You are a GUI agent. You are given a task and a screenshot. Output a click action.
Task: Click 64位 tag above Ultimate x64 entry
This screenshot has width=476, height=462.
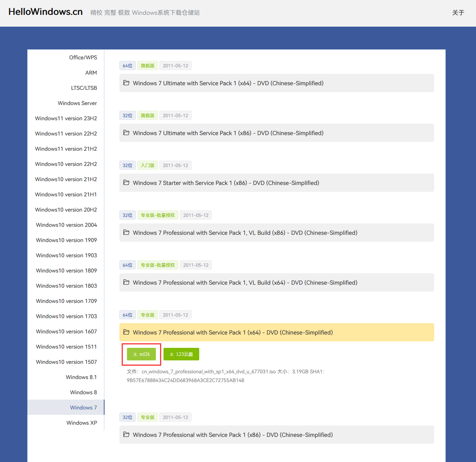pyautogui.click(x=127, y=65)
